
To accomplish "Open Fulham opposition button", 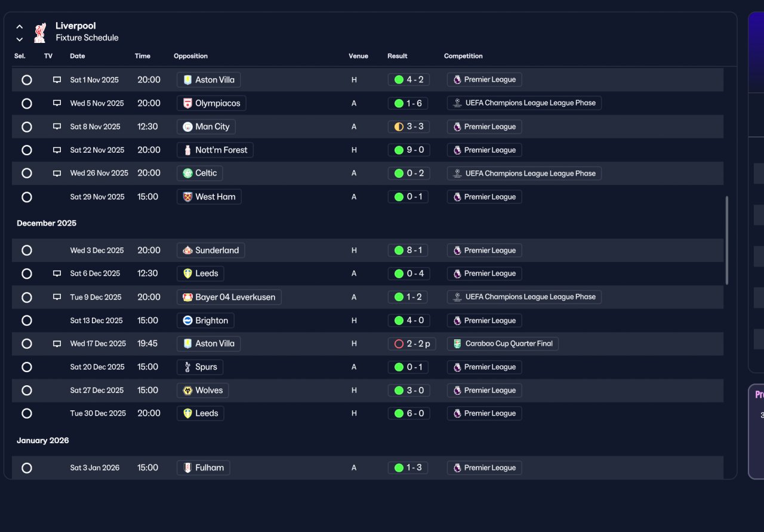I will 204,468.
